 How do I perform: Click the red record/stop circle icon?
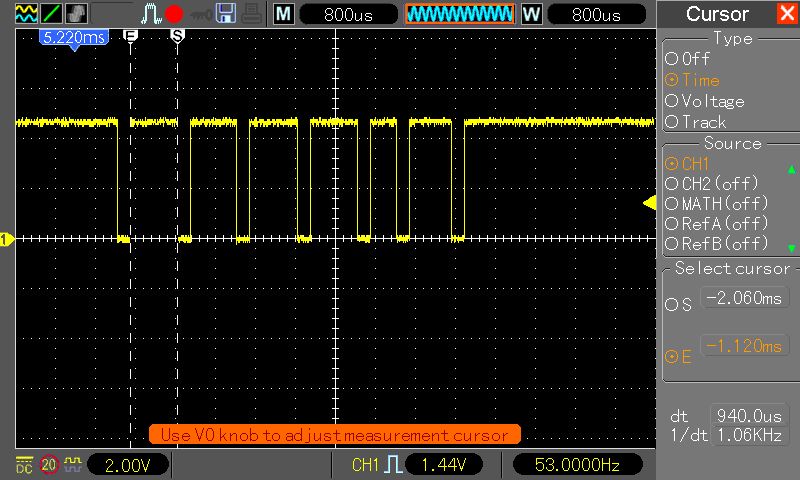pyautogui.click(x=175, y=14)
